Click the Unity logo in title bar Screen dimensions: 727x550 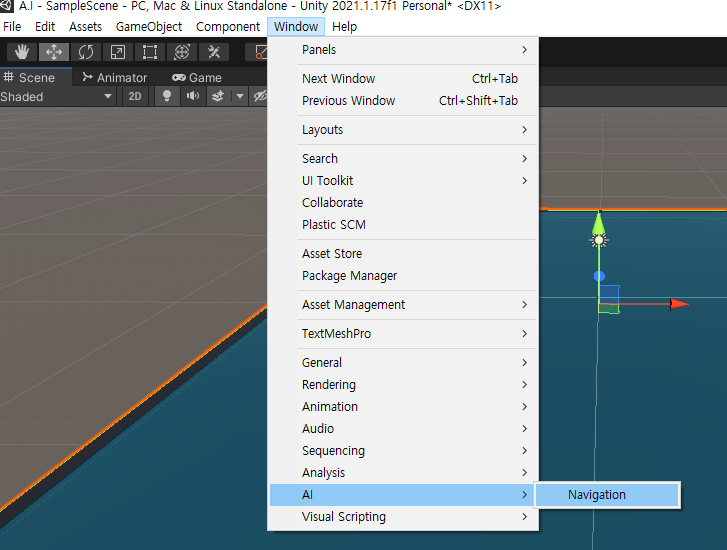pyautogui.click(x=6, y=6)
